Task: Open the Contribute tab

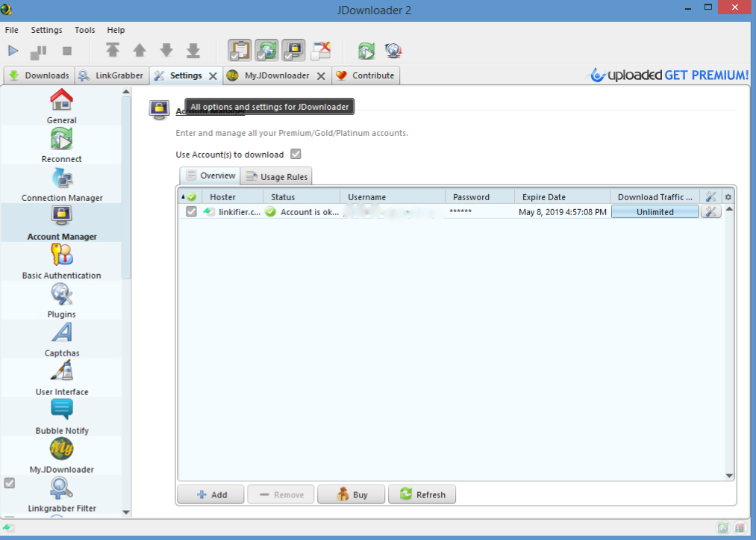Action: click(x=366, y=75)
